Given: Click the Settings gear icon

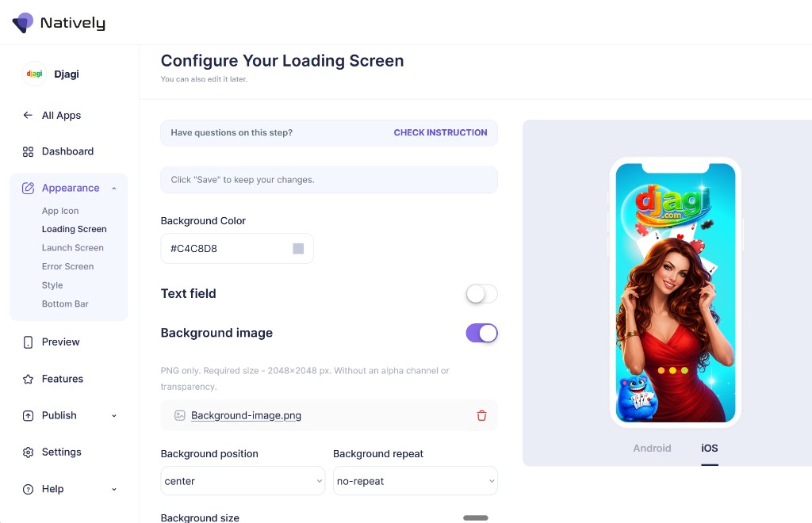Looking at the screenshot, I should click(x=28, y=452).
